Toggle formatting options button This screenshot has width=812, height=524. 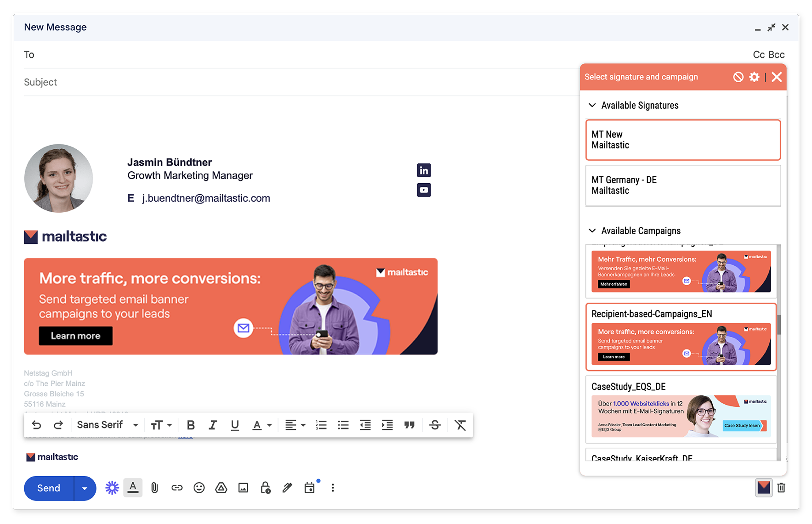pos(133,488)
